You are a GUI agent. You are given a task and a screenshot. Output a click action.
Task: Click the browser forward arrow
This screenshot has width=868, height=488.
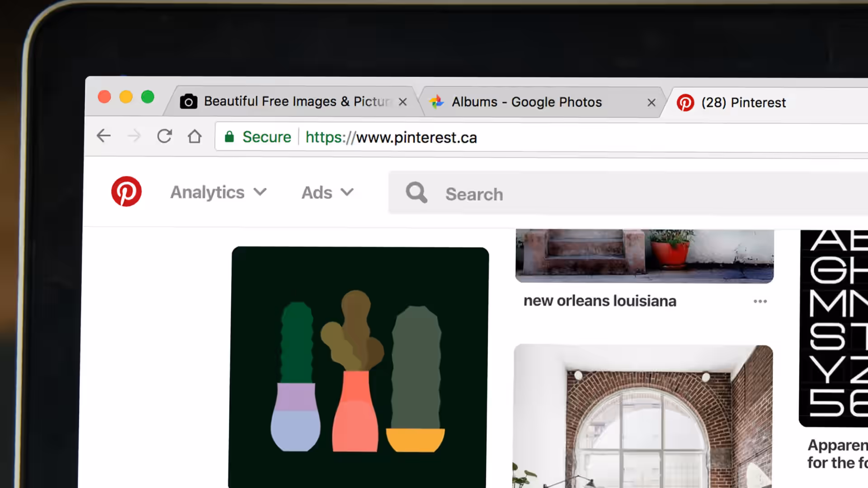(x=134, y=136)
